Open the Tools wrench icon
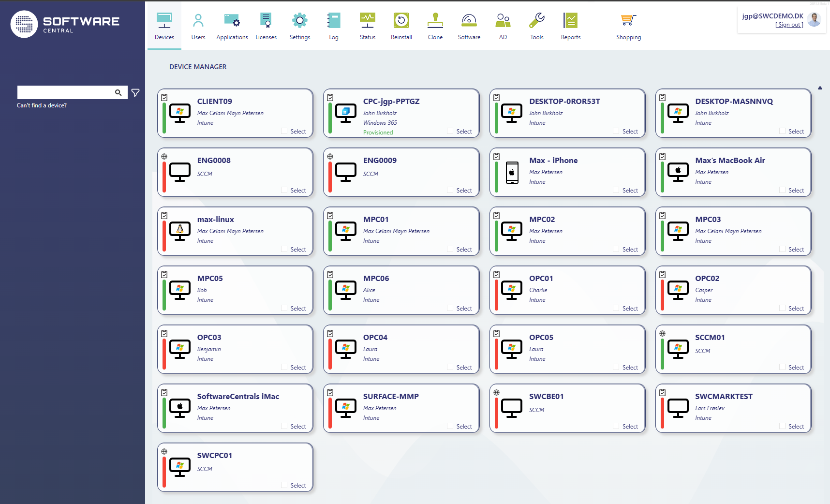This screenshot has width=830, height=504. click(x=536, y=21)
